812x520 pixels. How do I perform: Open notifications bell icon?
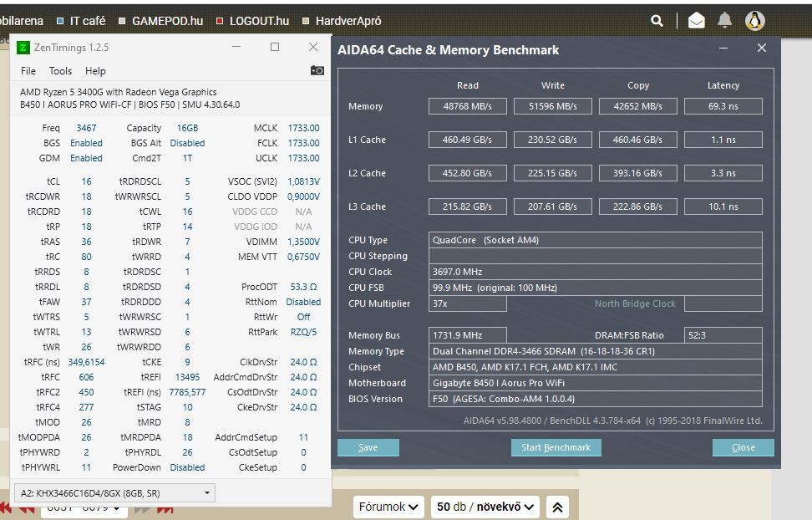pyautogui.click(x=724, y=21)
